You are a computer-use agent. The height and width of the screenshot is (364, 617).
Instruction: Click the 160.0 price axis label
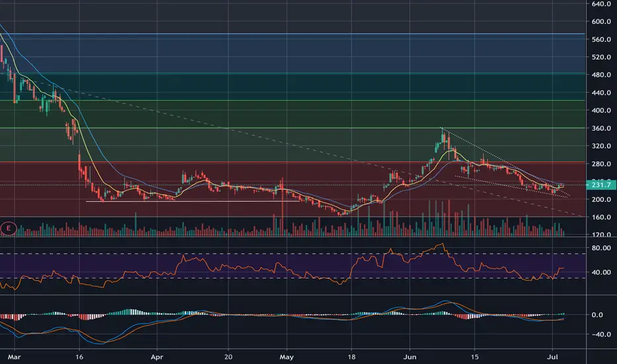pyautogui.click(x=601, y=217)
